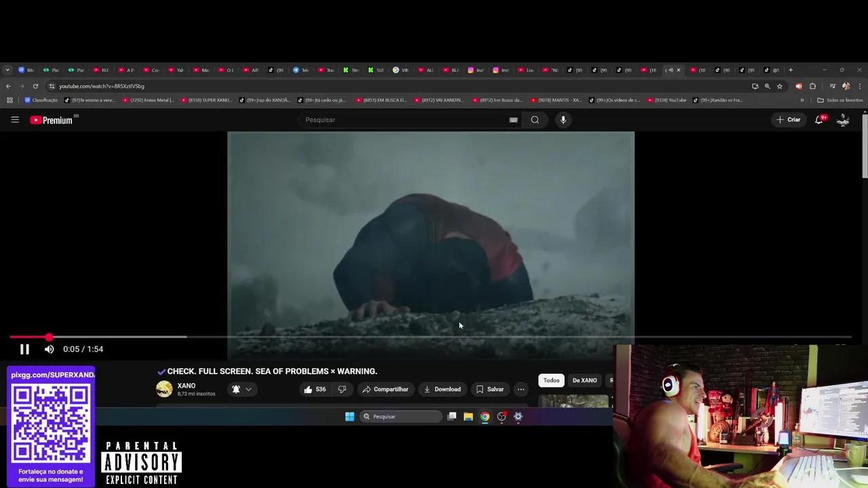Dislike the video
The image size is (868, 488).
click(342, 389)
